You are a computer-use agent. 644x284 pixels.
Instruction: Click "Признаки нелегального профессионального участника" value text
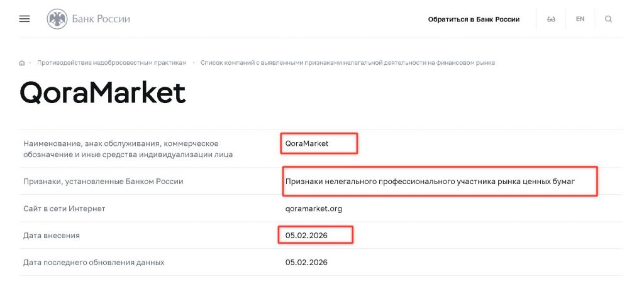pos(430,182)
